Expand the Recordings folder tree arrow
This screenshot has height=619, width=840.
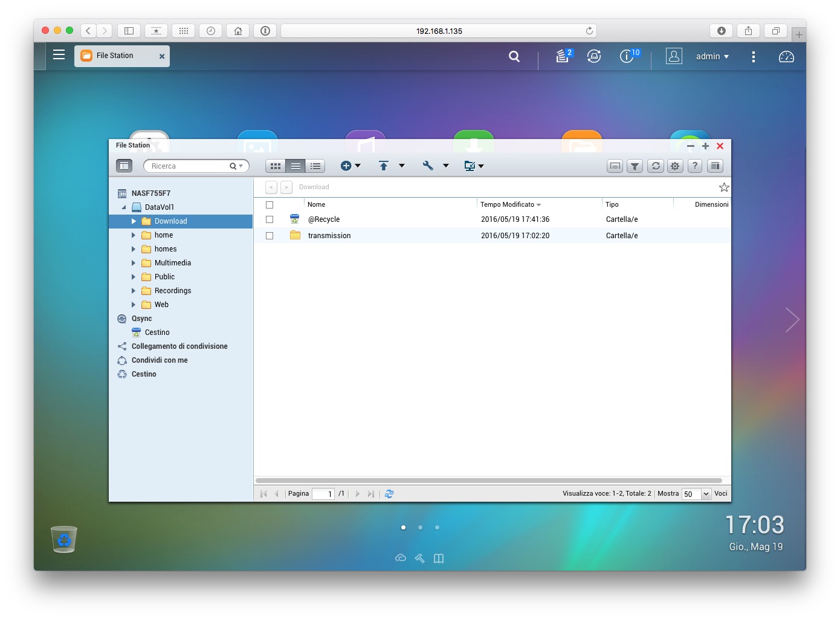tap(134, 291)
